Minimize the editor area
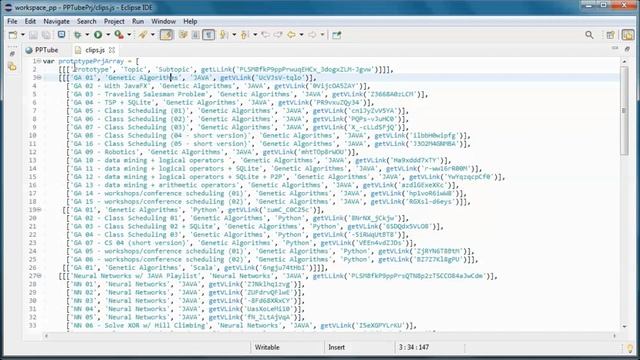The width and height of the screenshot is (640, 360). coord(615,49)
